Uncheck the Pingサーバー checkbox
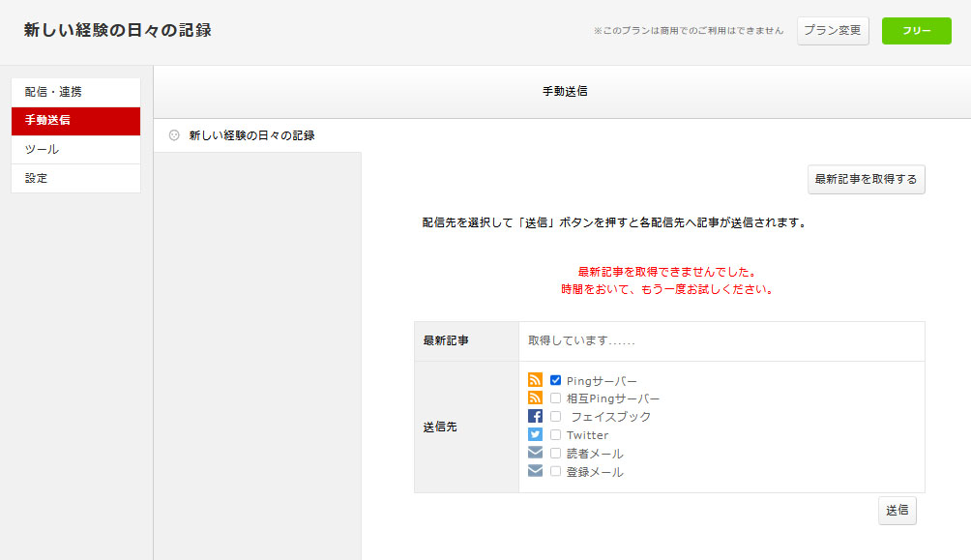Screen dimensions: 971x560 click(555, 380)
